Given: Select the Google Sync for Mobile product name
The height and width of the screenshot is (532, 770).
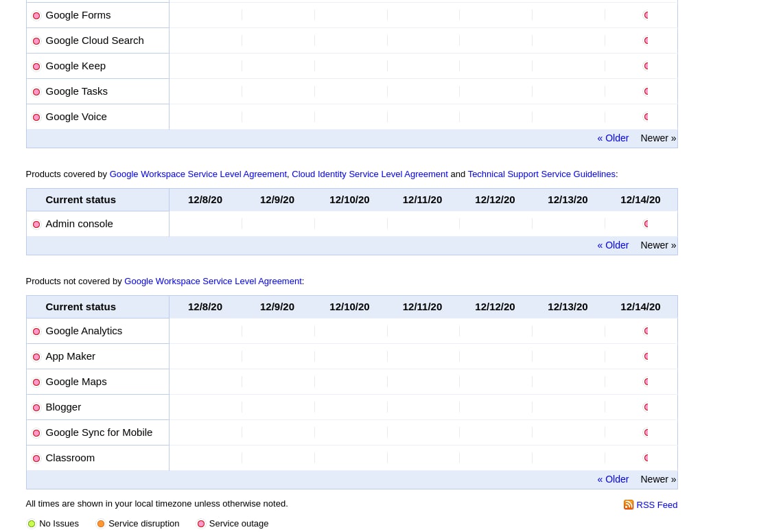Looking at the screenshot, I should [100, 432].
